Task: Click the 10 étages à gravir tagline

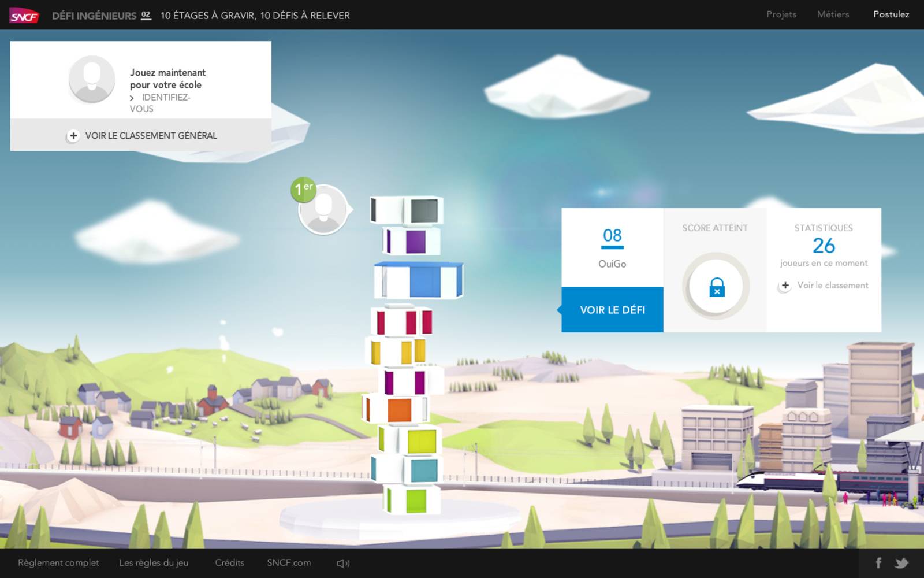Action: point(255,16)
